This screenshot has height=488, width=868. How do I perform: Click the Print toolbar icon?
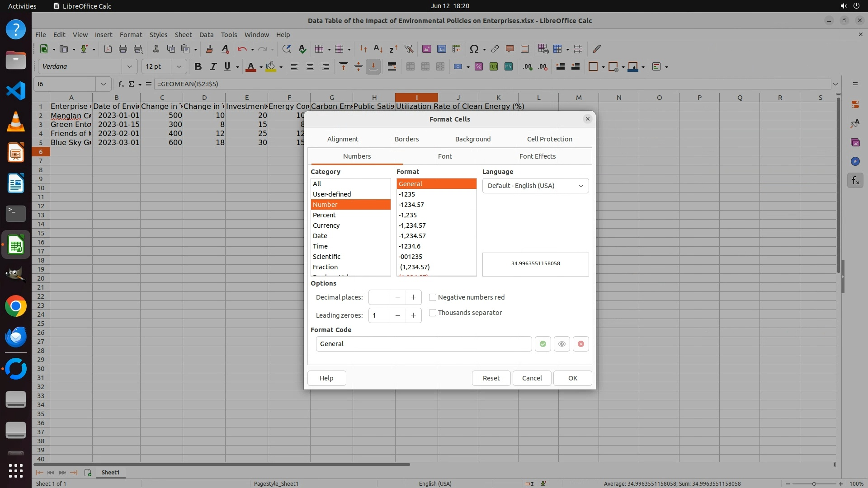click(x=123, y=49)
